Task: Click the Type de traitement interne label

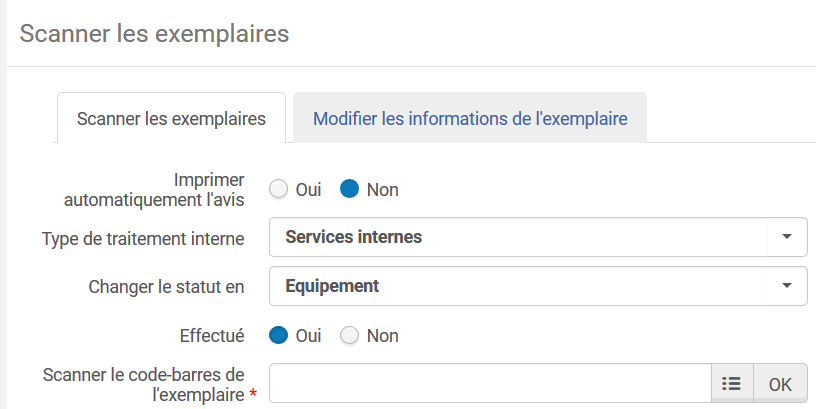Action: [142, 238]
